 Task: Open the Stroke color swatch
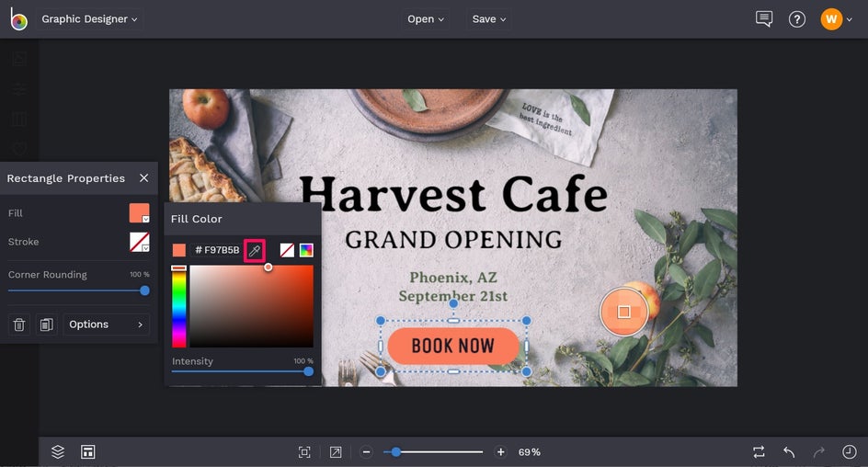pyautogui.click(x=140, y=242)
